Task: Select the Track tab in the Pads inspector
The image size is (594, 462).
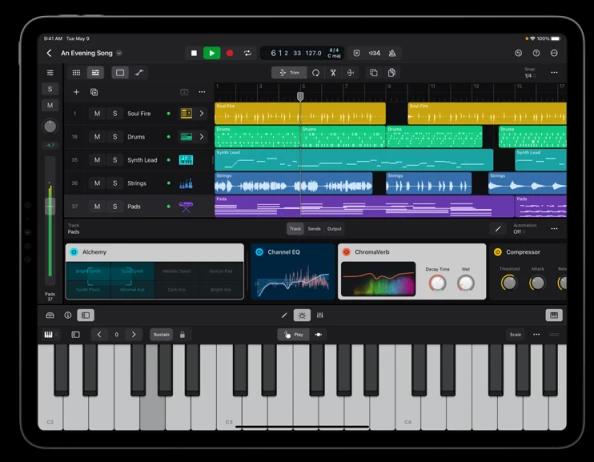Action: (x=295, y=229)
